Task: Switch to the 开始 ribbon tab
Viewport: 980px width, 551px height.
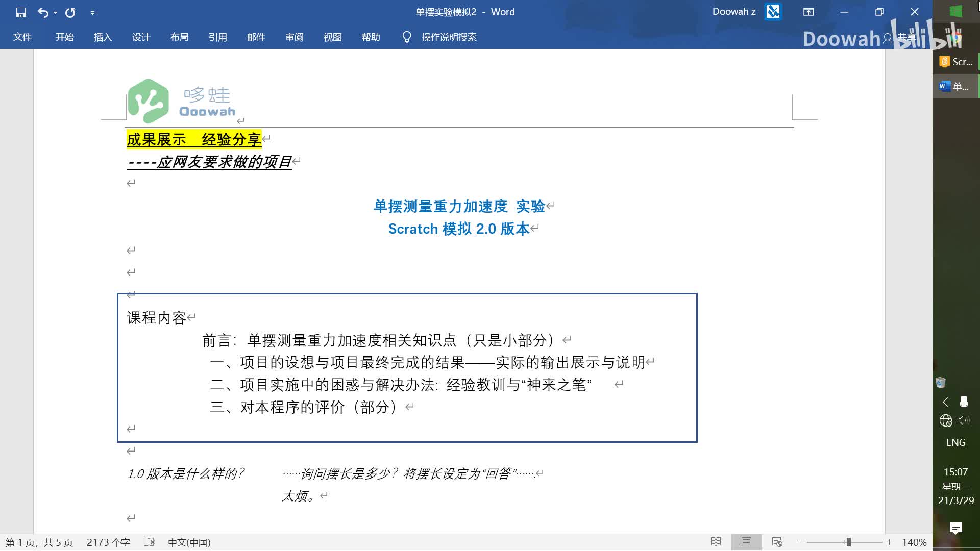Action: (65, 37)
